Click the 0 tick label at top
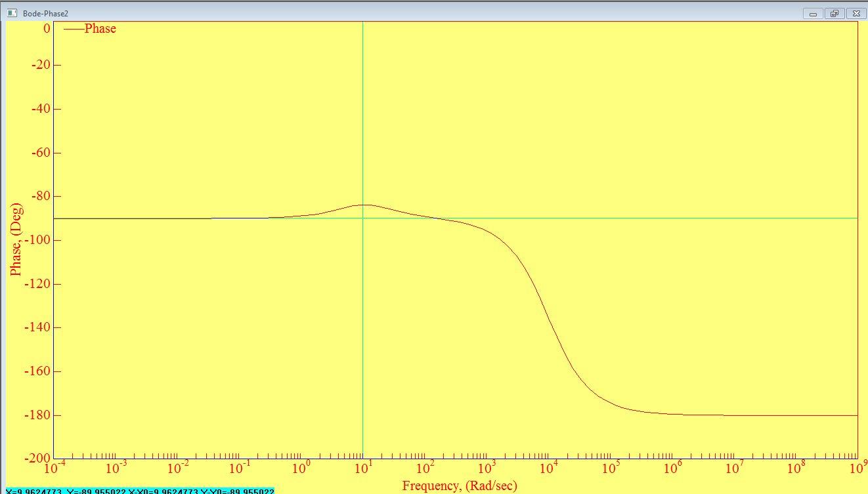Screen dimensions: 868x494 47,28
